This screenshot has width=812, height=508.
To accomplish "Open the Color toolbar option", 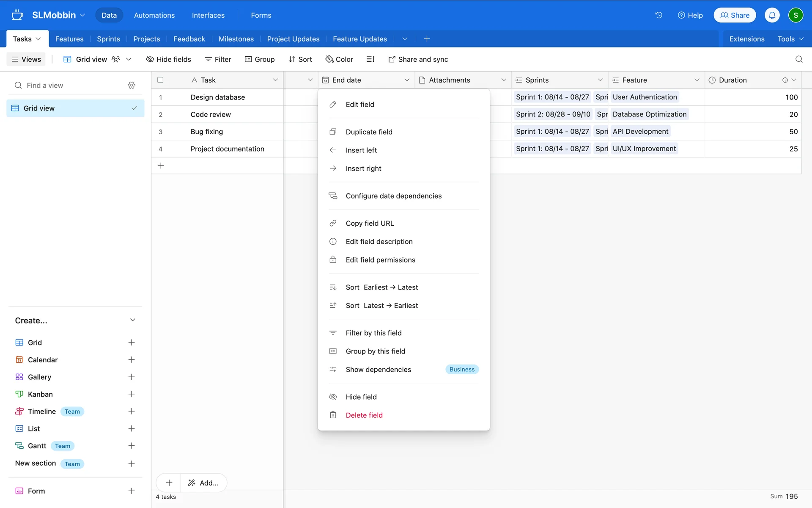I will pos(339,59).
